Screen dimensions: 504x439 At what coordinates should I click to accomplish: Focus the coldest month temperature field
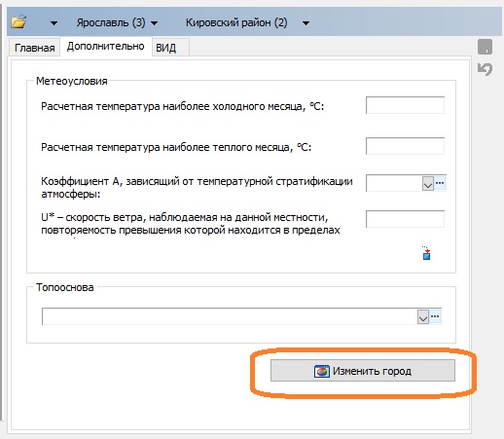[405, 105]
